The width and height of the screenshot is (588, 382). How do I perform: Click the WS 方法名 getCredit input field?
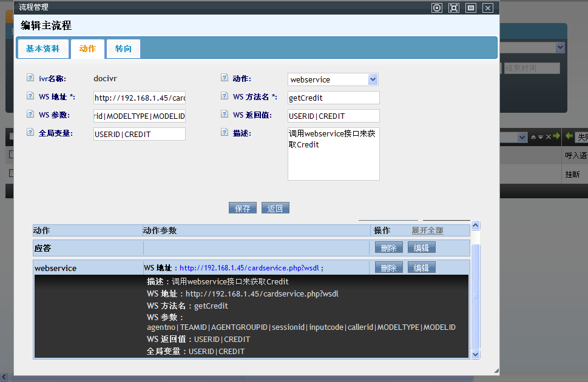333,98
